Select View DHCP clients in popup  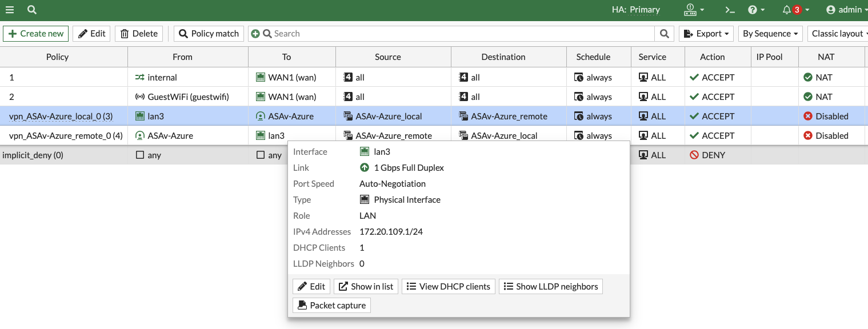coord(448,287)
